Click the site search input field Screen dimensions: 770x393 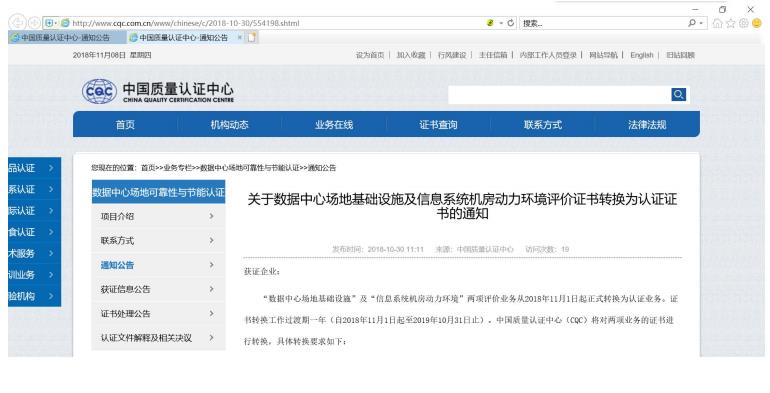(x=559, y=94)
